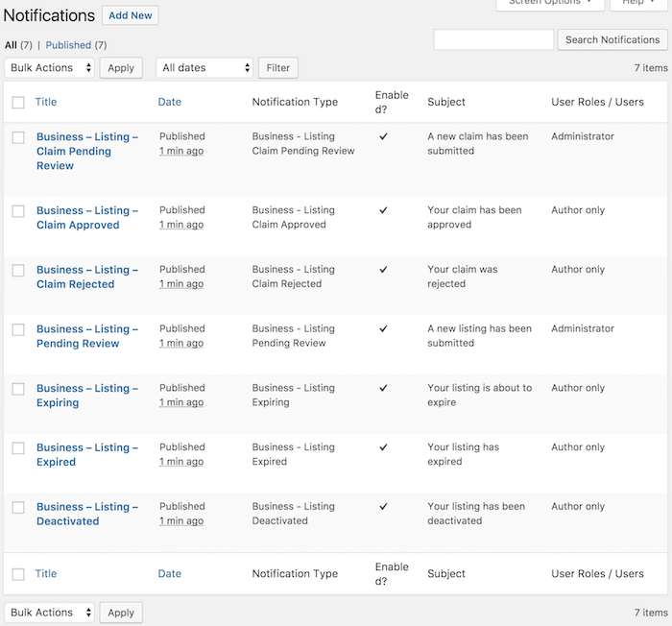
Task: Check the box for Claim Pending Review row
Action: point(18,137)
